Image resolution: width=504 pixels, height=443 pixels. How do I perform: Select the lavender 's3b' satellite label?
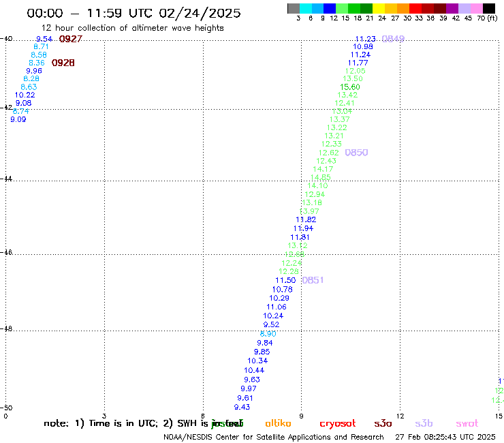(x=424, y=423)
